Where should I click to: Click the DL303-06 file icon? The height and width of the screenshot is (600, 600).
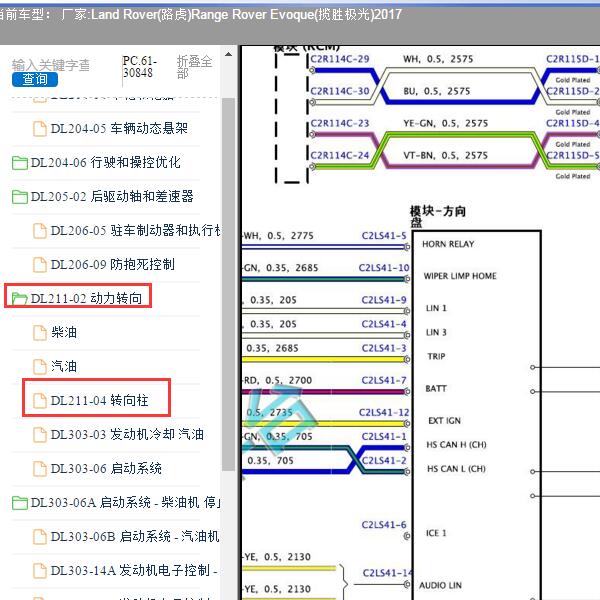coord(40,469)
